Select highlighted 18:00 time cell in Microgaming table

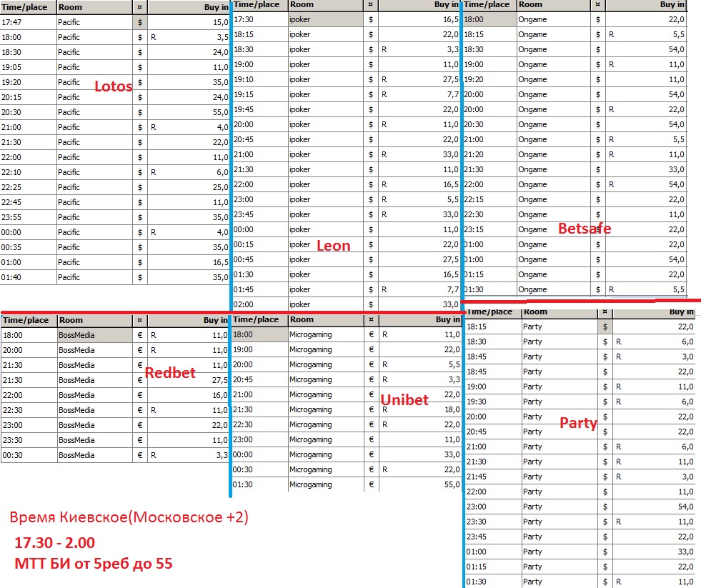(259, 335)
